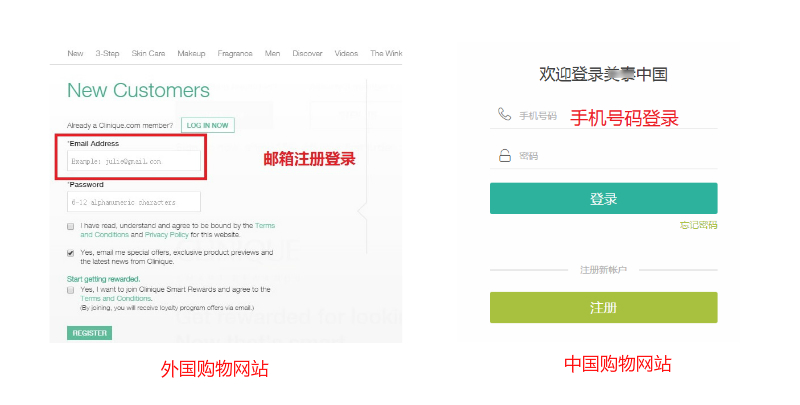Click the 'Start getting rewarded.' text

[x=104, y=279]
